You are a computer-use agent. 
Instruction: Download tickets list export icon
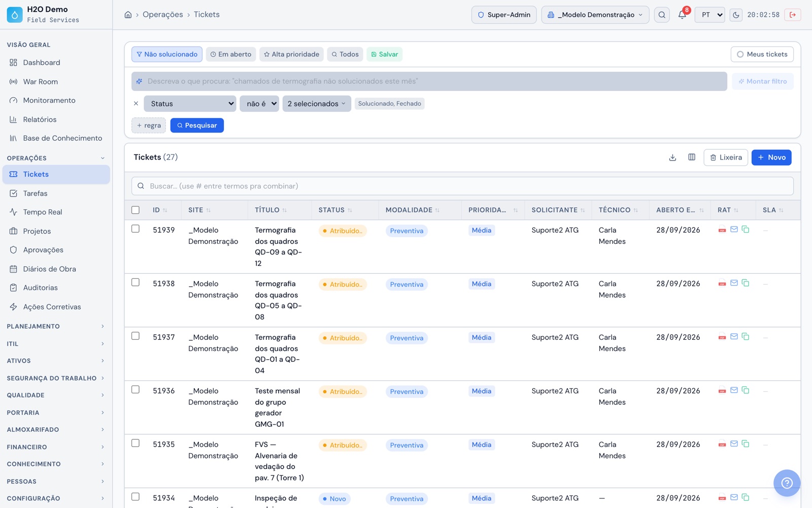click(672, 157)
